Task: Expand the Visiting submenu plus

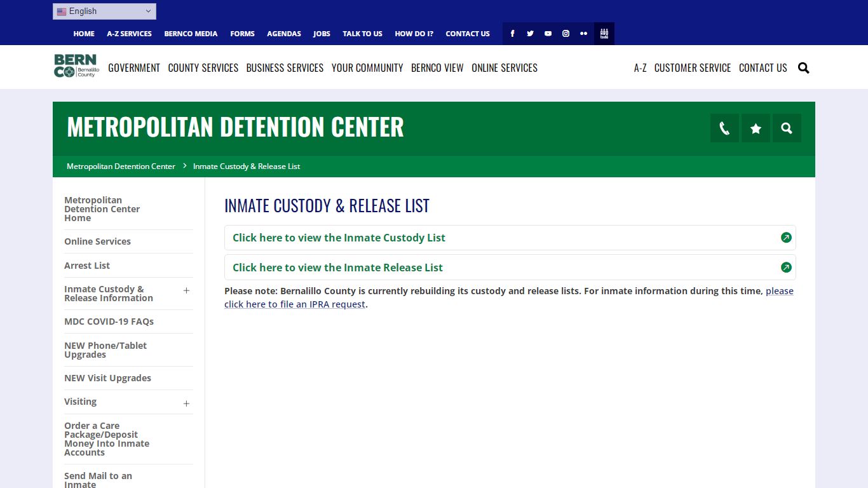Action: 186,403
